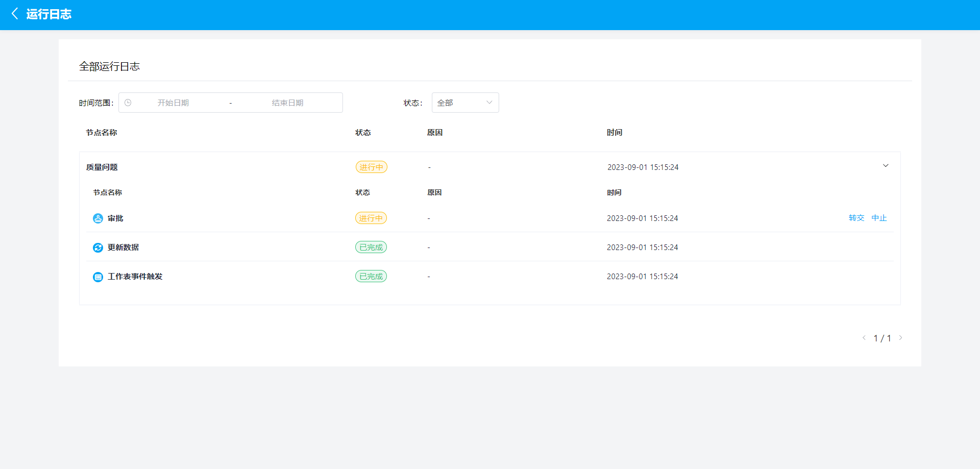Viewport: 980px width, 469px height.
Task: Click the top 原因 column header
Action: coord(435,132)
